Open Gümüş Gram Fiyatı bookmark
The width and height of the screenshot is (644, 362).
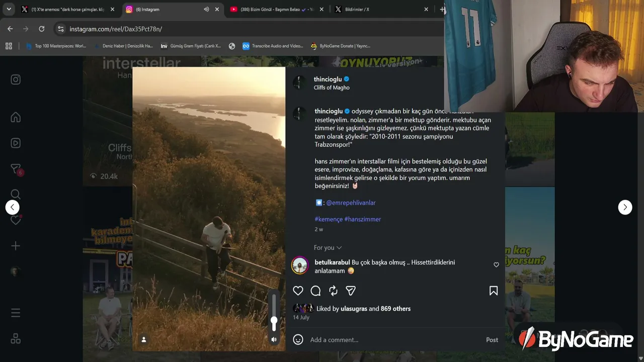pos(191,46)
